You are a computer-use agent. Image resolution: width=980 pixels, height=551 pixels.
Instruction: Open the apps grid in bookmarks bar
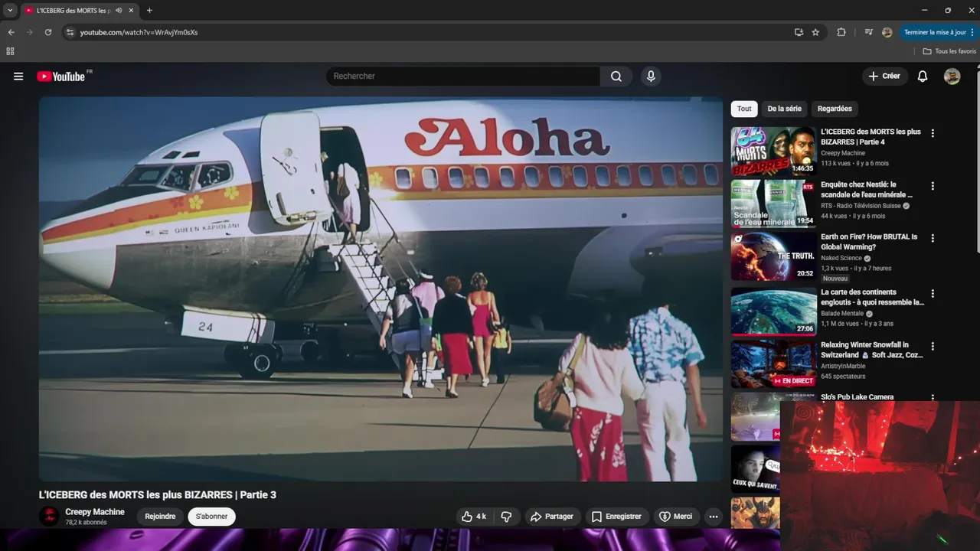pyautogui.click(x=10, y=51)
